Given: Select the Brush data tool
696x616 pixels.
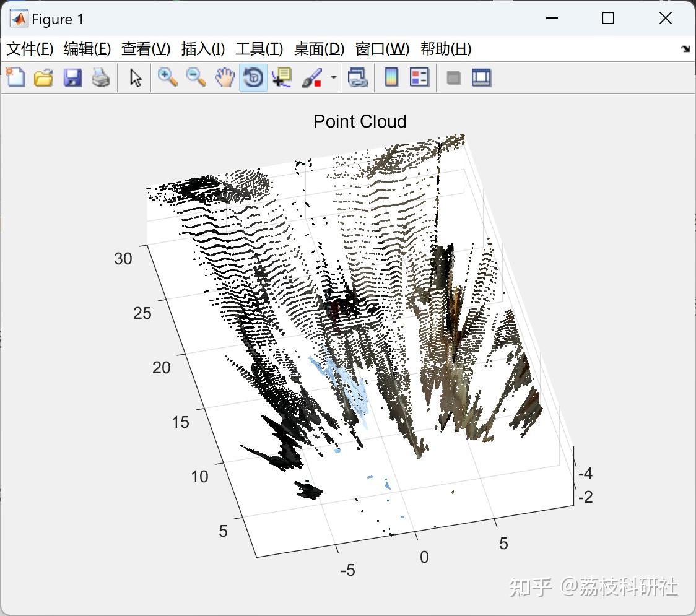Looking at the screenshot, I should click(x=312, y=77).
